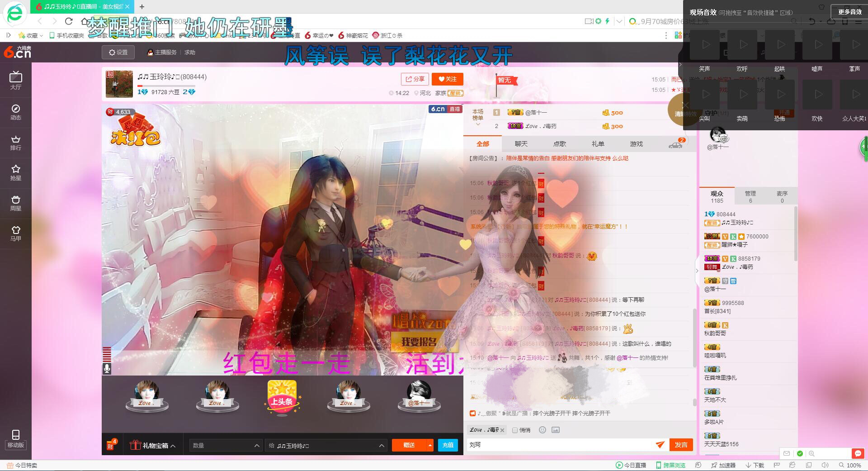Open the emoji smiley picker

point(542,430)
